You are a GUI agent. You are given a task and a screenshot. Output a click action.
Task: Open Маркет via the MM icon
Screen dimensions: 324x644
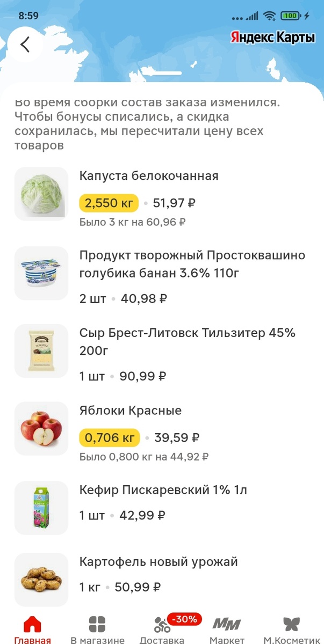[x=227, y=623]
